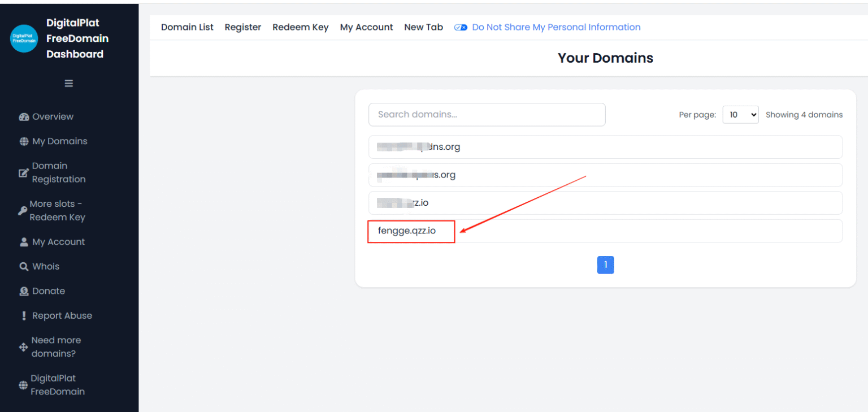Click the Donate icon in sidebar
This screenshot has height=412, width=868.
pyautogui.click(x=24, y=292)
